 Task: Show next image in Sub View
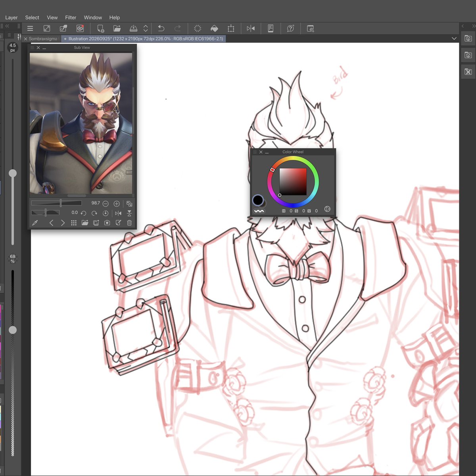(63, 223)
